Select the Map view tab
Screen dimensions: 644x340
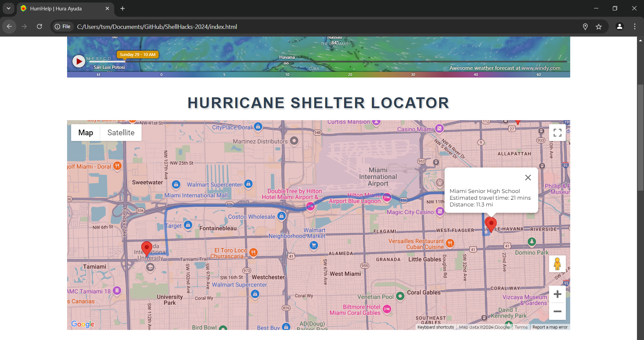86,133
